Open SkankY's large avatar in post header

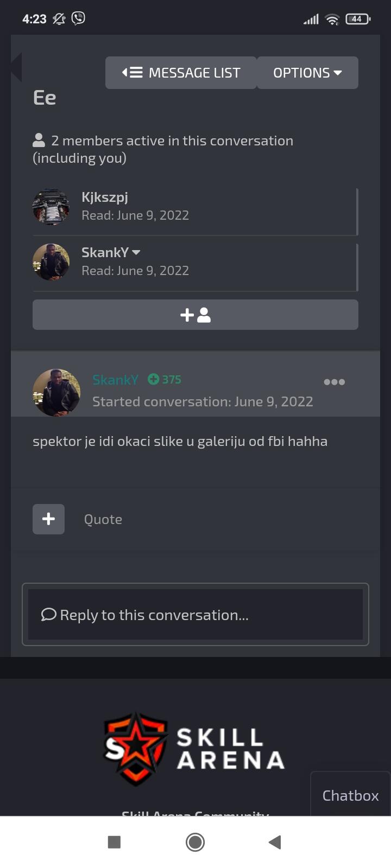(56, 393)
